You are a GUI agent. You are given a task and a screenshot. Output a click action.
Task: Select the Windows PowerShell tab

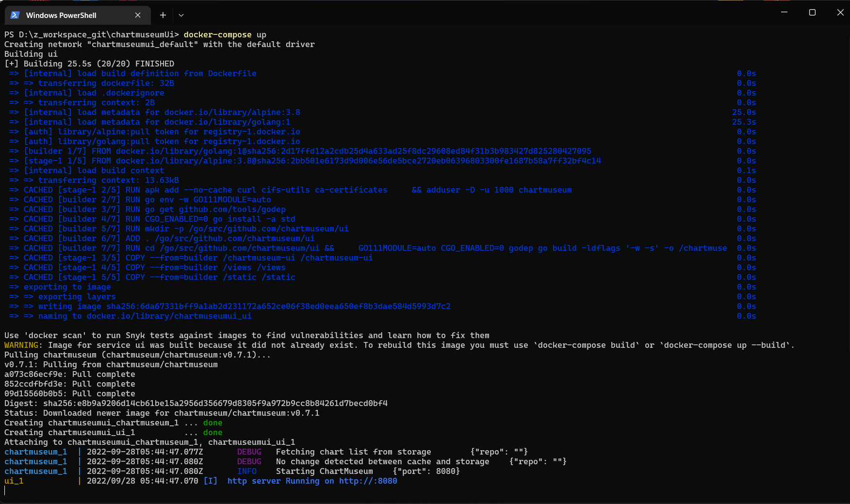[78, 15]
